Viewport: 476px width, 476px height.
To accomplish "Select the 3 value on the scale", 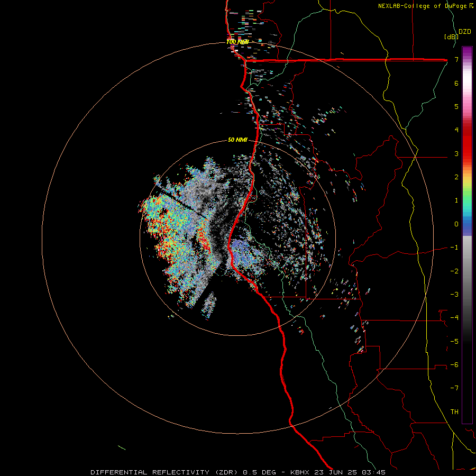I will [x=456, y=153].
